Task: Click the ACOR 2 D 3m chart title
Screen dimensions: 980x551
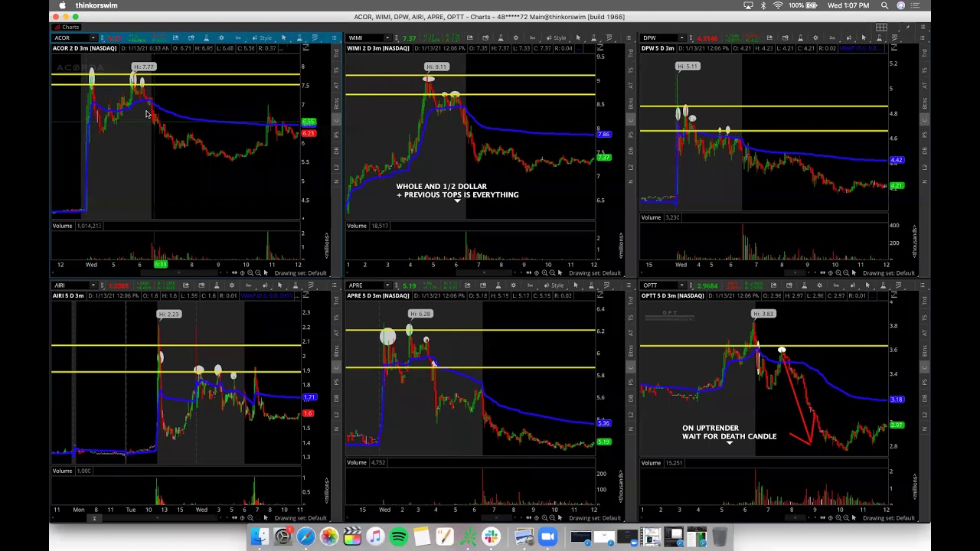Action: 84,48
